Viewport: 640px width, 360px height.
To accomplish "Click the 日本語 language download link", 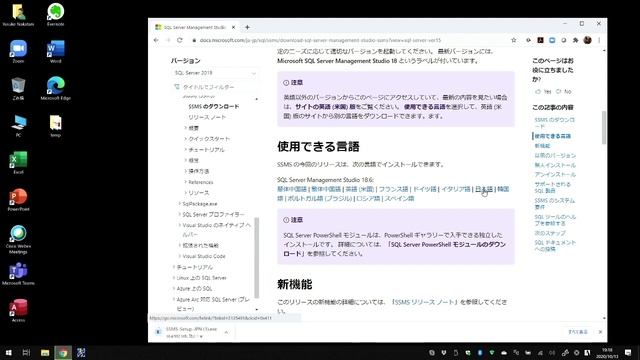I will click(484, 189).
